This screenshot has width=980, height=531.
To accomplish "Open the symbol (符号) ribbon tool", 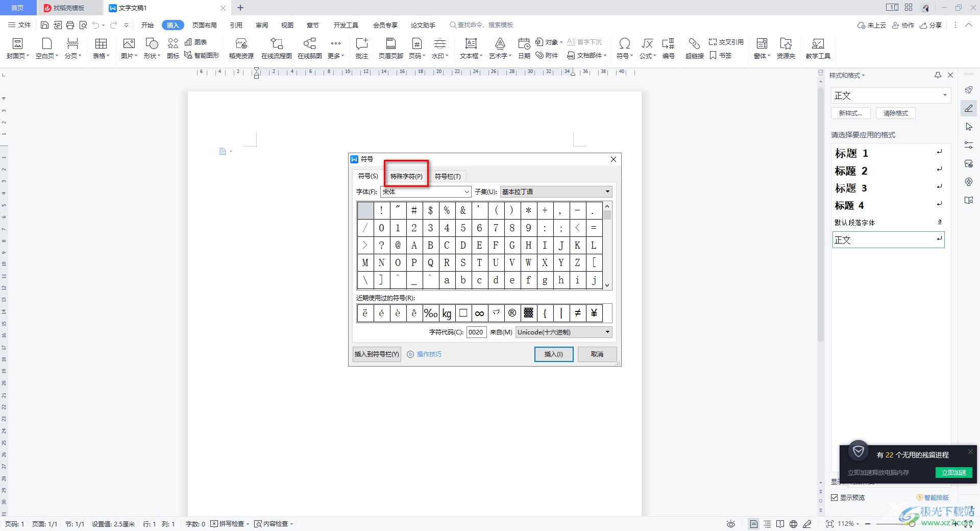I will tap(624, 49).
